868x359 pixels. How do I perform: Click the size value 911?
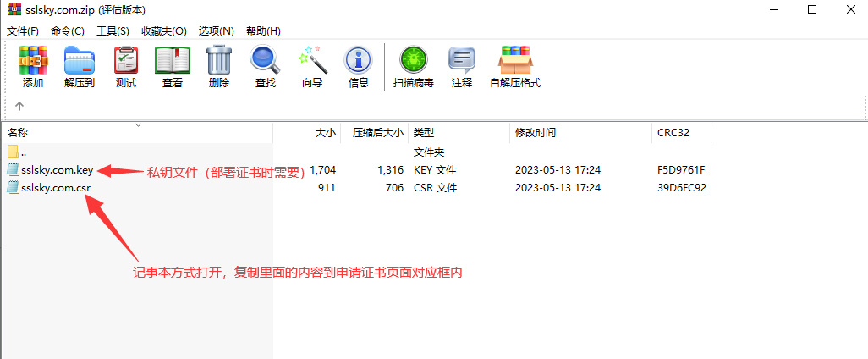pos(327,188)
